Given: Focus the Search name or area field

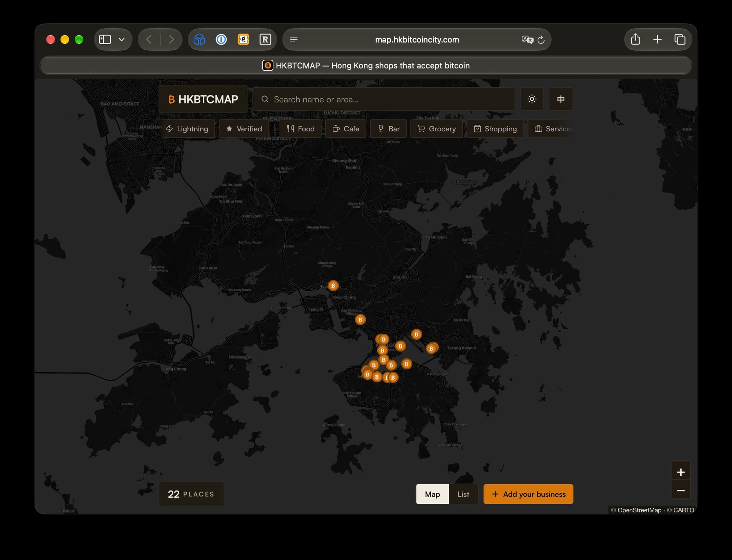Looking at the screenshot, I should (x=384, y=99).
